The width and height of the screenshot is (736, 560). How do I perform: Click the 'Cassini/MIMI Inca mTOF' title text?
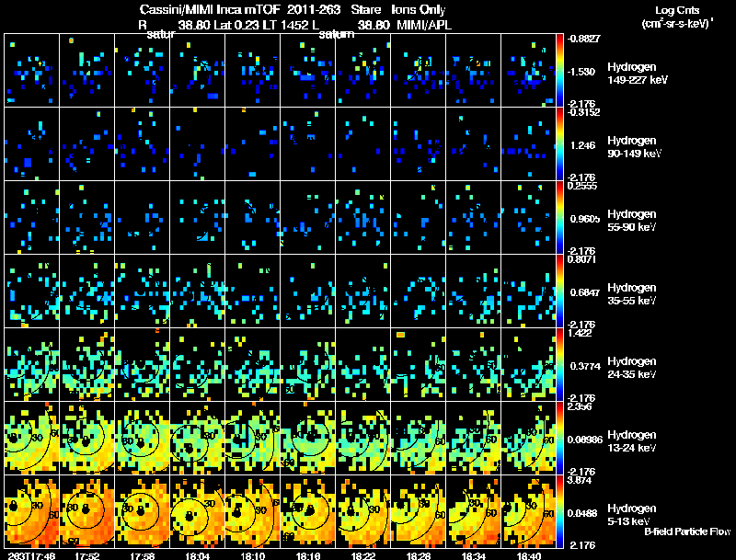[x=210, y=9]
